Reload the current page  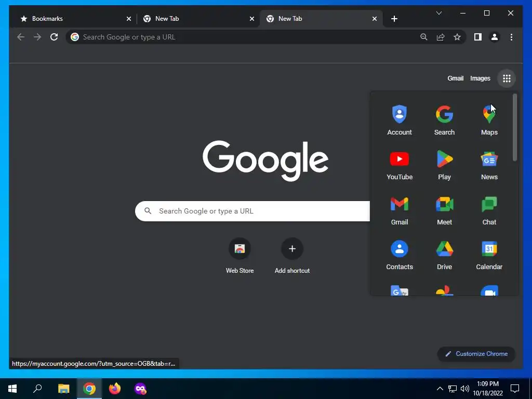[54, 37]
